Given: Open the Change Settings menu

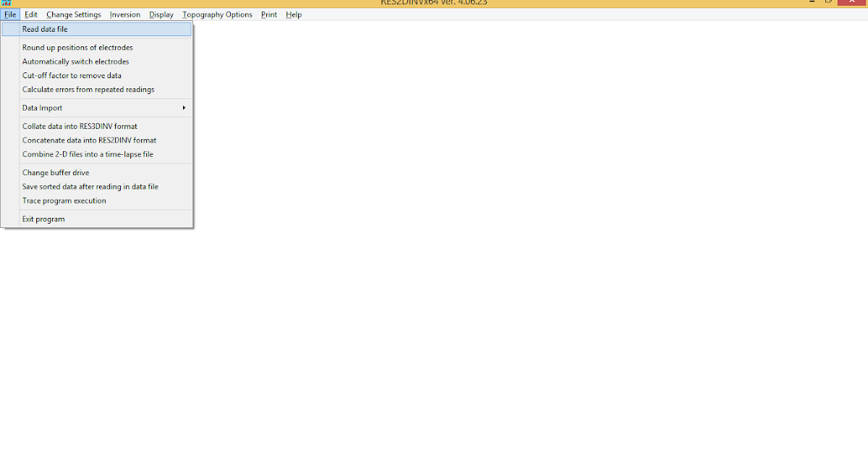Looking at the screenshot, I should 74,14.
